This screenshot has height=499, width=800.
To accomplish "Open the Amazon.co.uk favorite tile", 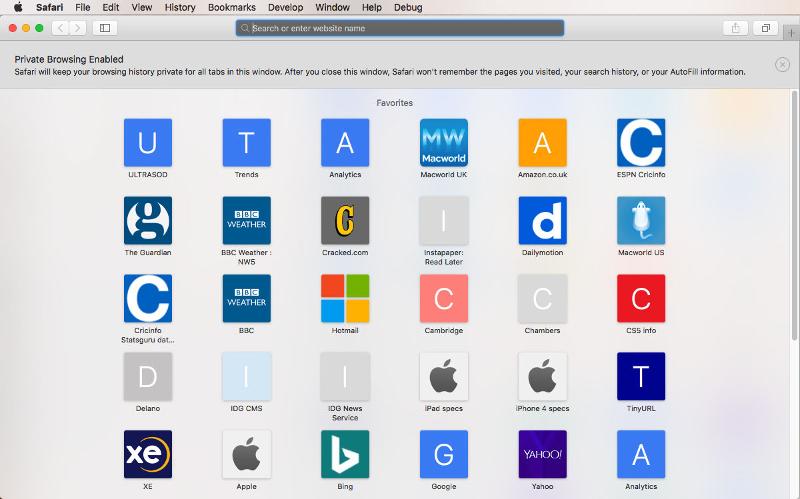I will click(542, 142).
